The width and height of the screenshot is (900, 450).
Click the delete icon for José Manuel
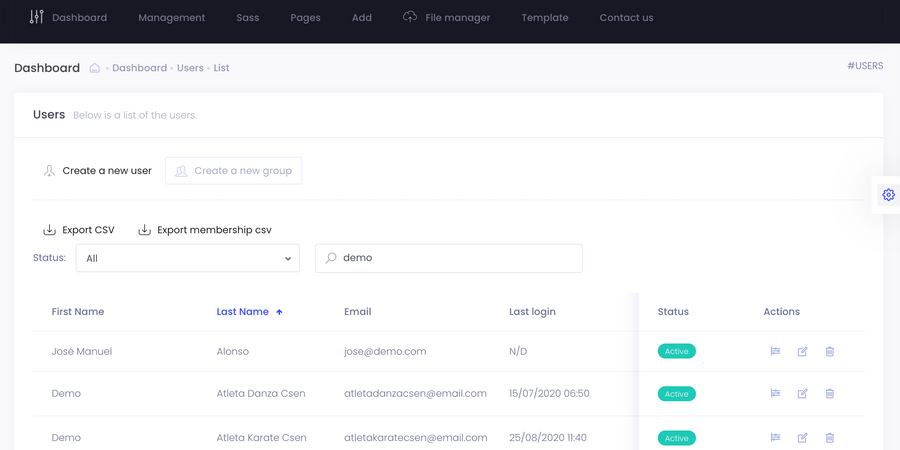coord(830,352)
